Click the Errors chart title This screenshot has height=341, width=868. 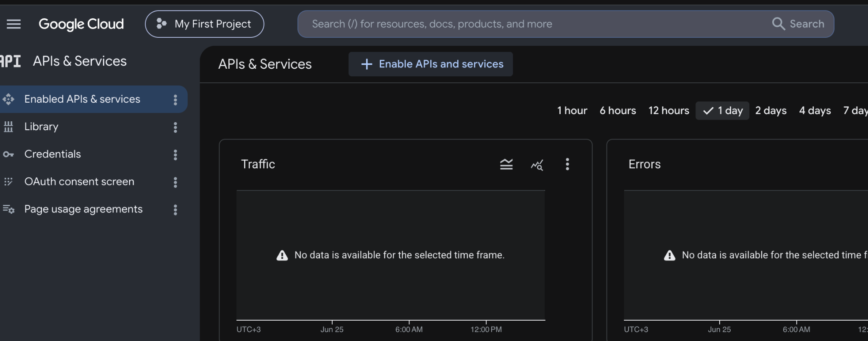[645, 164]
